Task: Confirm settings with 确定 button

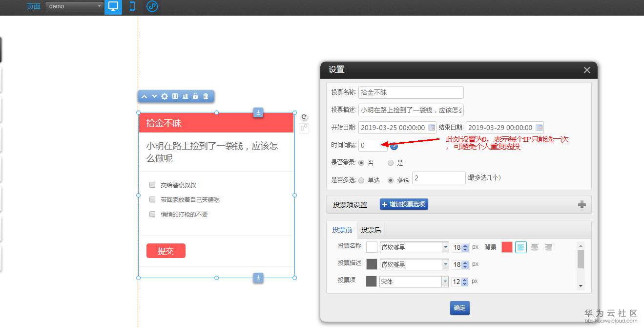Action: point(459,308)
